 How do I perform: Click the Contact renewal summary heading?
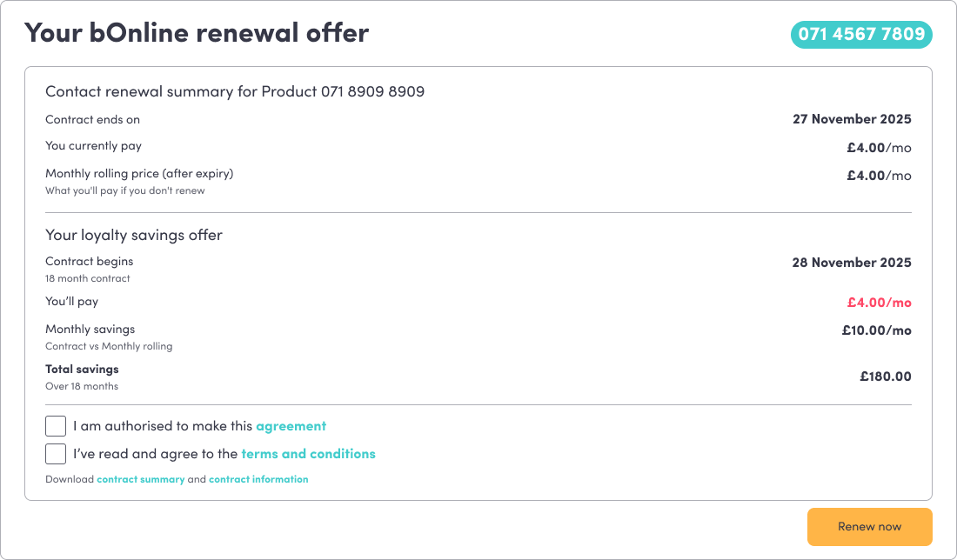click(235, 91)
